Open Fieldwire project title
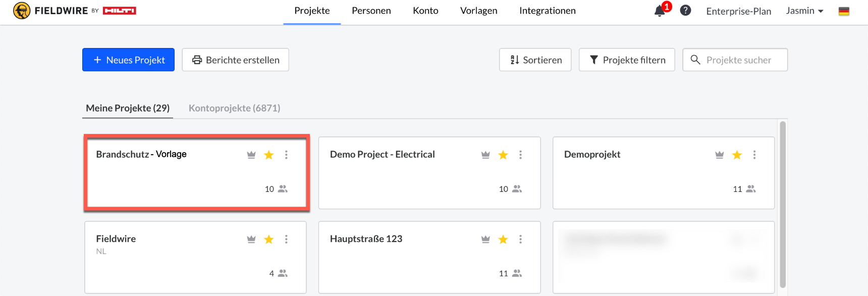This screenshot has height=296, width=868. pos(116,238)
